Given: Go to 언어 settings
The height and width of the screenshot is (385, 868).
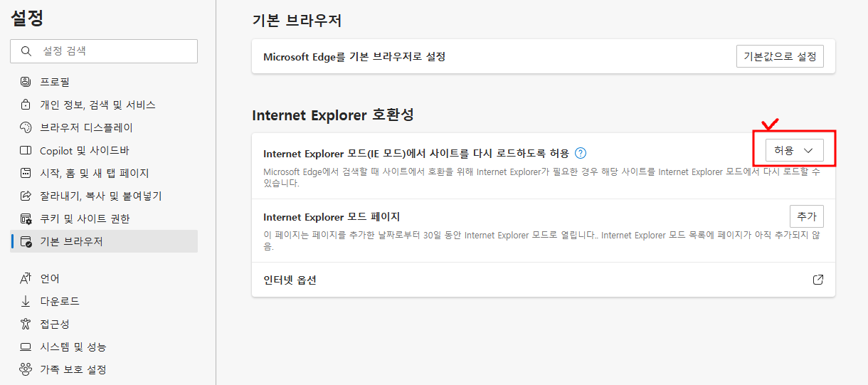Looking at the screenshot, I should 105,278.
